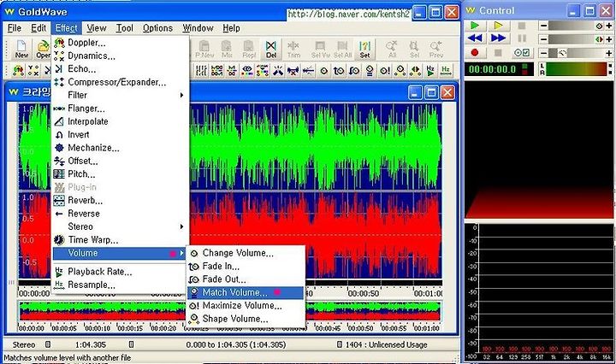The image size is (616, 364).
Task: Click the Sel All toolbar button
Action: click(x=342, y=50)
